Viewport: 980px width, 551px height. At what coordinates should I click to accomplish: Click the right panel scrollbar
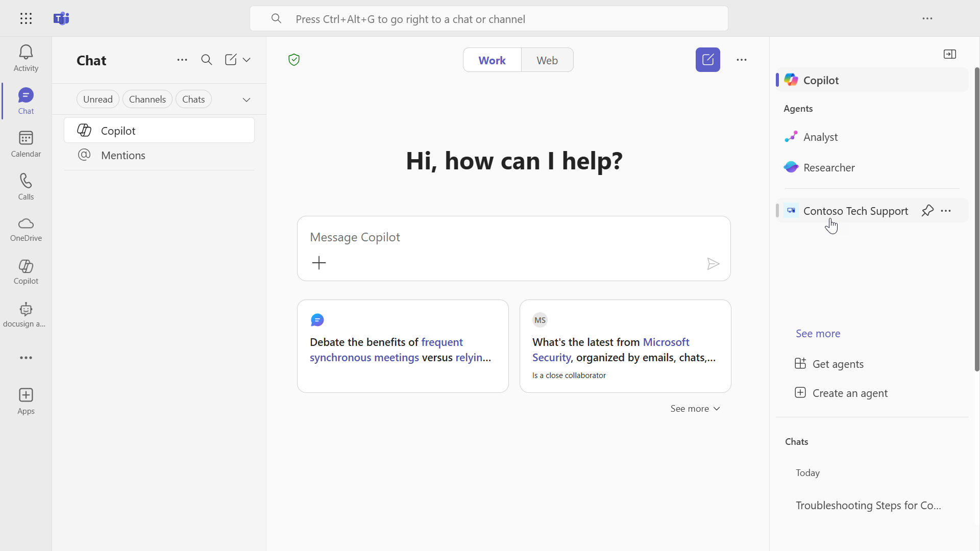[x=977, y=219]
